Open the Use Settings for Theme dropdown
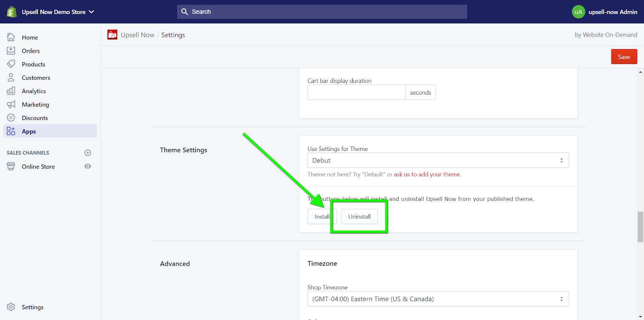This screenshot has height=320, width=644. tap(438, 160)
